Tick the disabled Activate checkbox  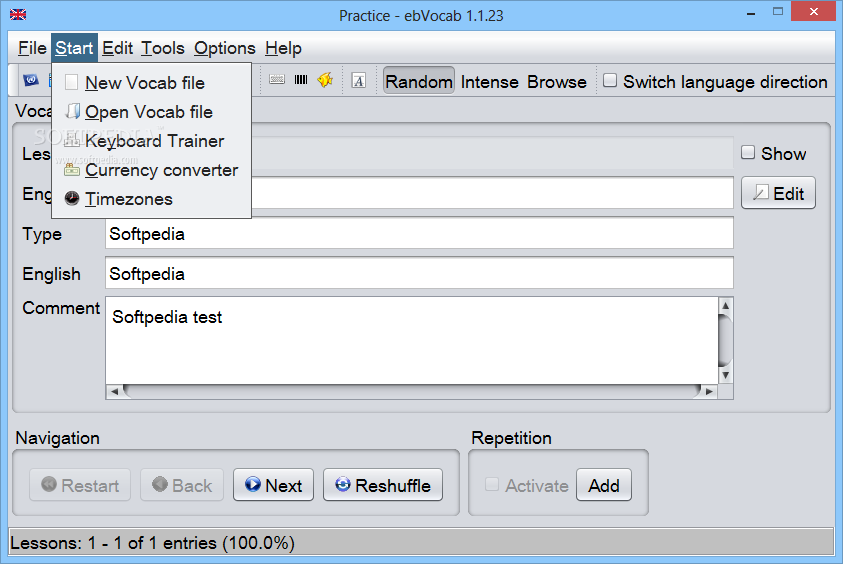(x=491, y=484)
